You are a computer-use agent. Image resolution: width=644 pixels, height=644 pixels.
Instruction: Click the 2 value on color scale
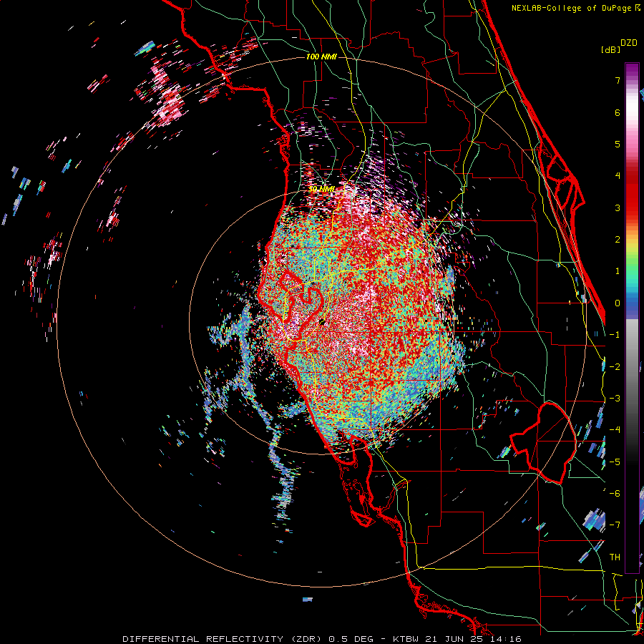(618, 240)
